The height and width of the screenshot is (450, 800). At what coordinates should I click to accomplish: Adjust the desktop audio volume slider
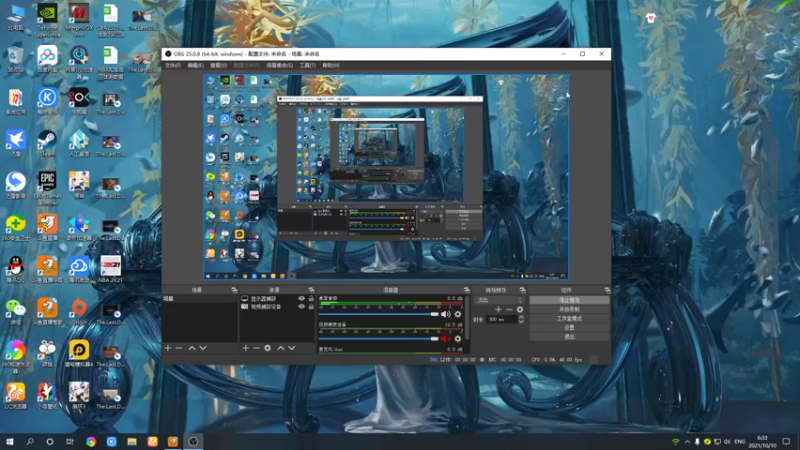click(x=379, y=314)
